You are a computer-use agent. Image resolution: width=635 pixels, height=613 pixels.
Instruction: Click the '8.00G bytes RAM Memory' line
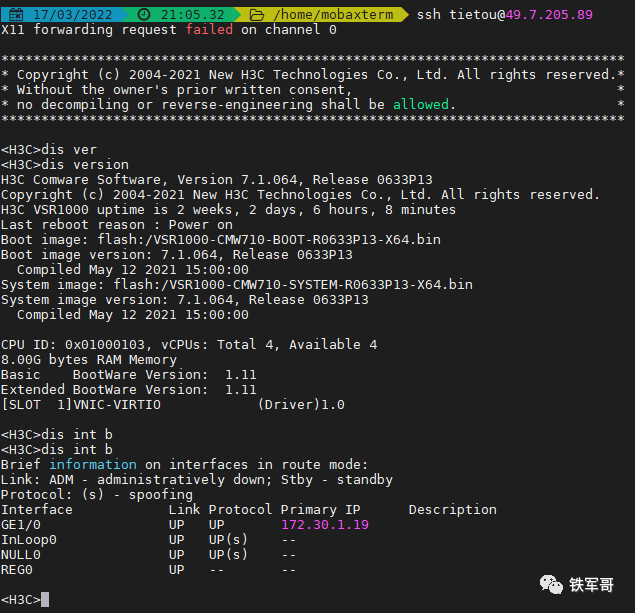click(89, 360)
